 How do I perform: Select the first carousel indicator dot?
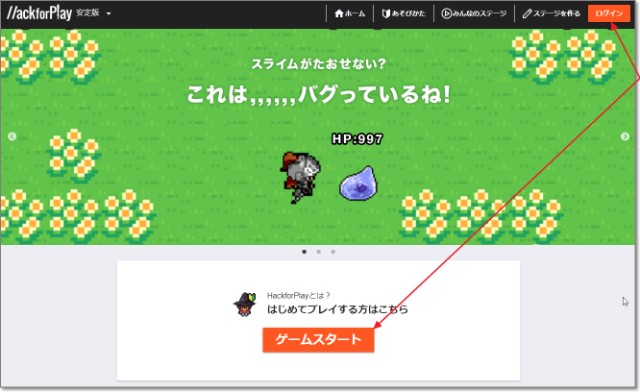(304, 252)
